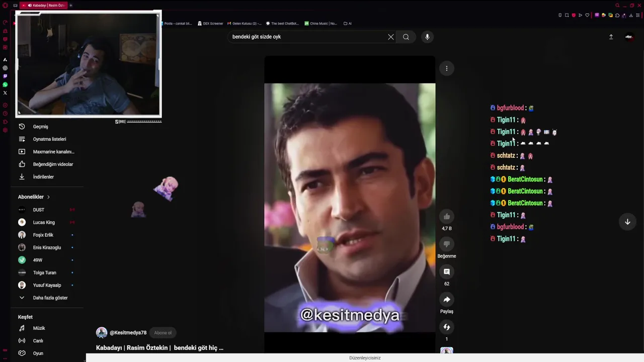Image resolution: width=644 pixels, height=362 pixels.
Task: Open the comments on the Short
Action: (447, 272)
